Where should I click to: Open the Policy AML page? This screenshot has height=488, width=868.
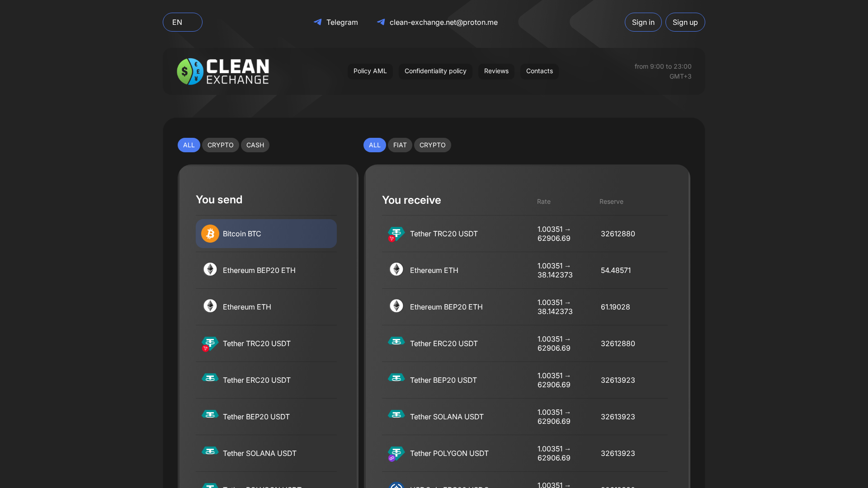click(370, 71)
